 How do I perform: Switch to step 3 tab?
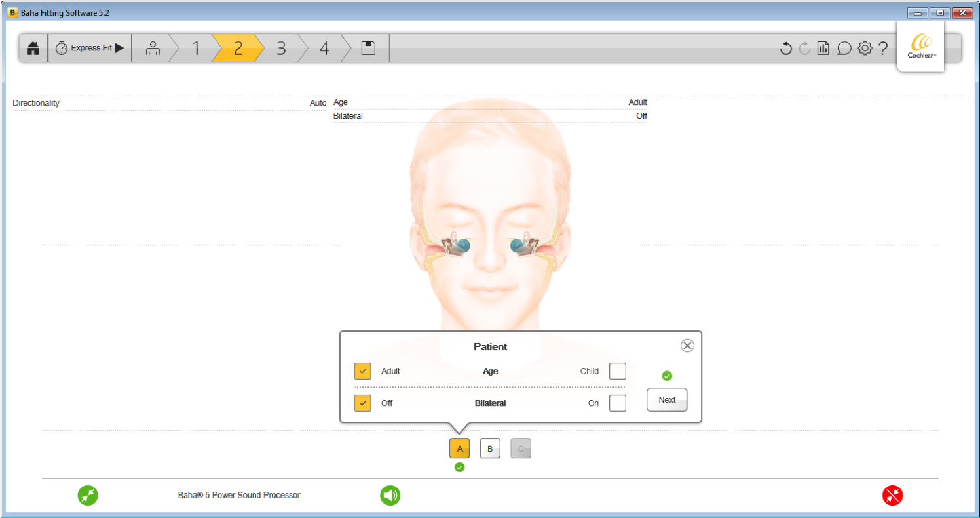click(281, 48)
